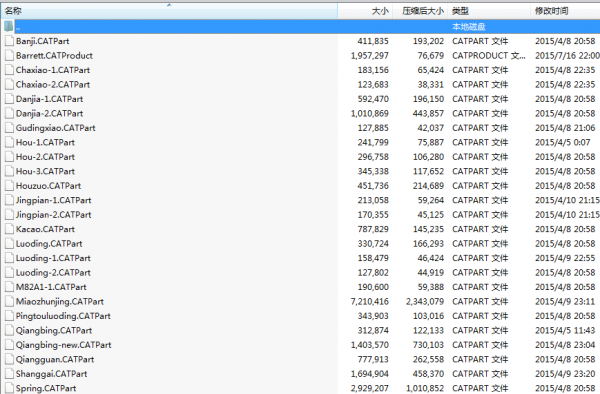Screen dimensions: 600x394
Task: Sort by the 类型 column header
Action: click(x=489, y=11)
